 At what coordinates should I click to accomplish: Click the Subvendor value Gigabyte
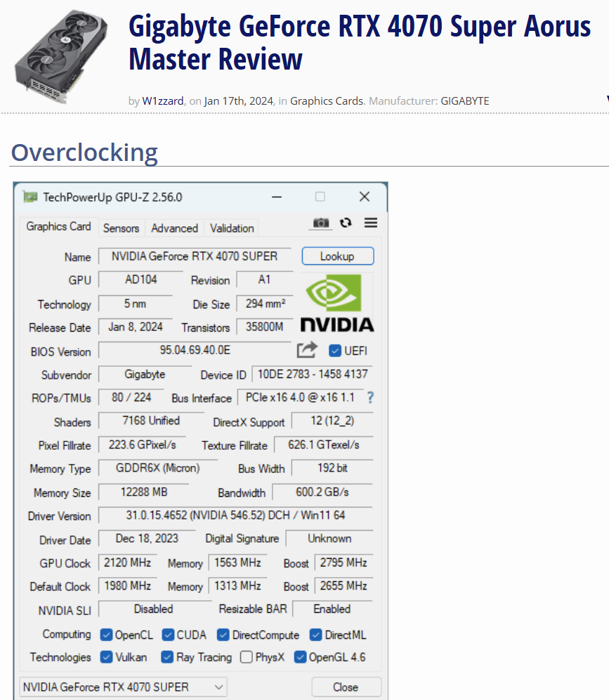[145, 374]
